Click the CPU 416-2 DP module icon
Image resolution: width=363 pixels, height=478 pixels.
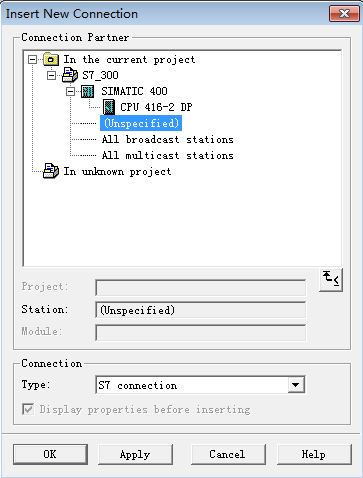(108, 107)
